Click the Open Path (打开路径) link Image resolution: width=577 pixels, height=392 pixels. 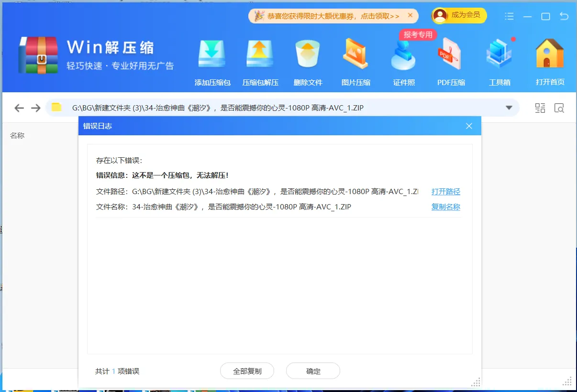click(445, 192)
